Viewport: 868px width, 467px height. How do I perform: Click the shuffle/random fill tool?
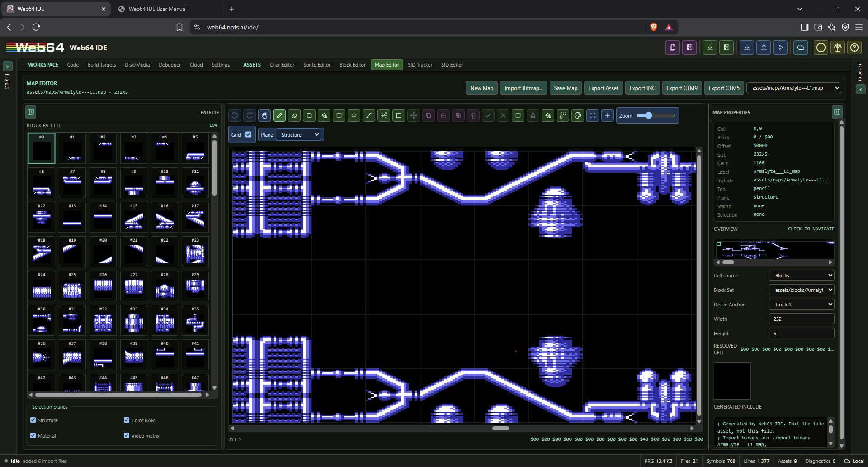(x=384, y=115)
